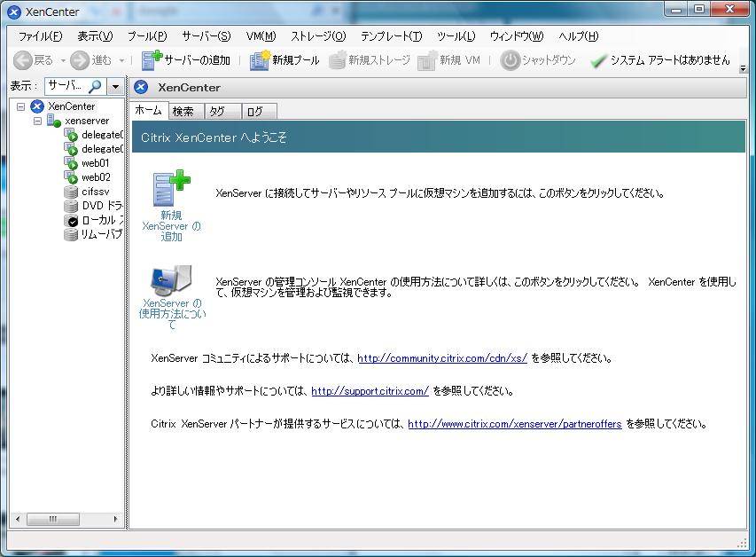Open the Forward history dropdown arrow
This screenshot has width=756, height=557.
coord(121,61)
